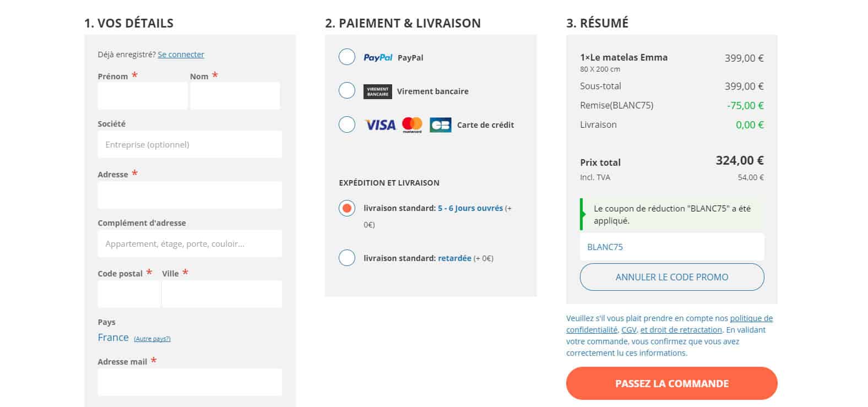Choose Carte de crédit radio button
The image size is (868, 407).
tap(347, 124)
